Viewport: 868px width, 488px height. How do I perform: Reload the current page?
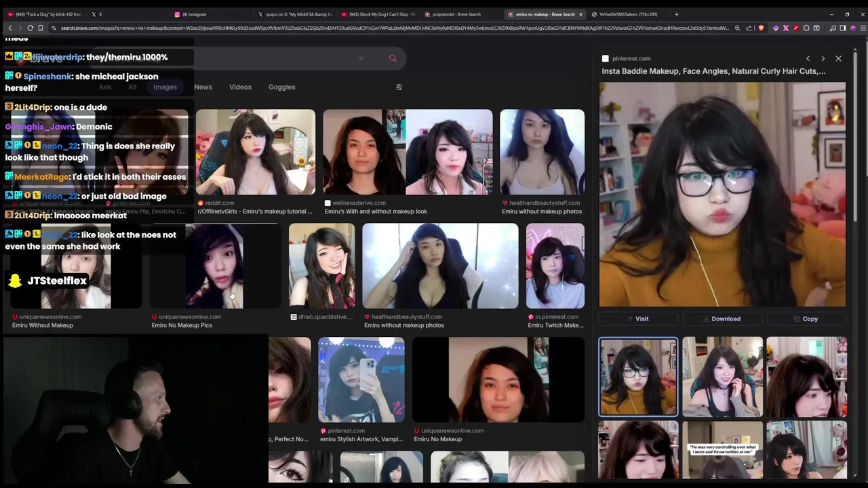pos(31,28)
